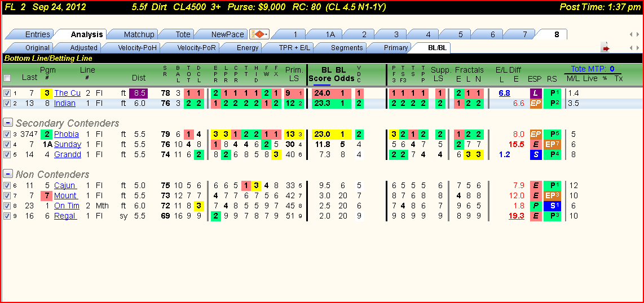Image resolution: width=644 pixels, height=303 pixels.
Task: Uncheck the checkbox for Sunday row
Action: 7,144
